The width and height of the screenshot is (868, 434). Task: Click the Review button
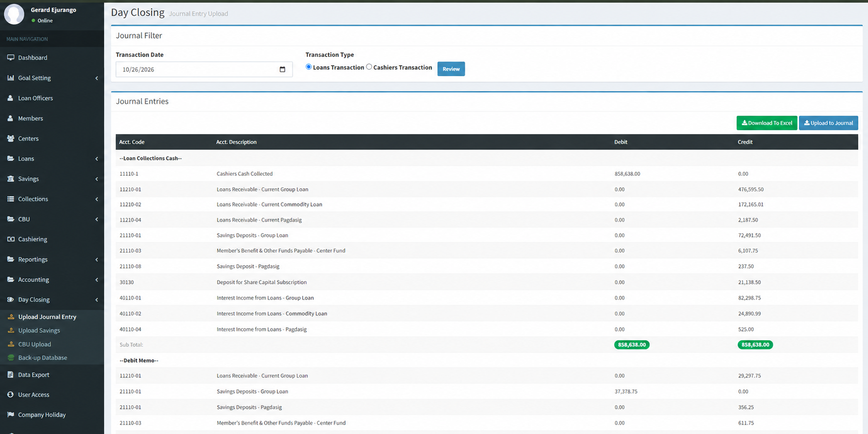pos(451,69)
